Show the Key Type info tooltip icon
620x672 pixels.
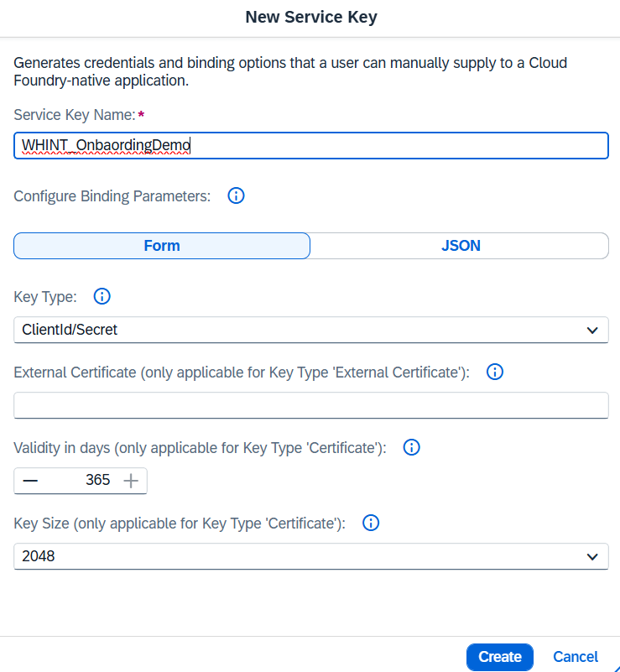tap(102, 296)
